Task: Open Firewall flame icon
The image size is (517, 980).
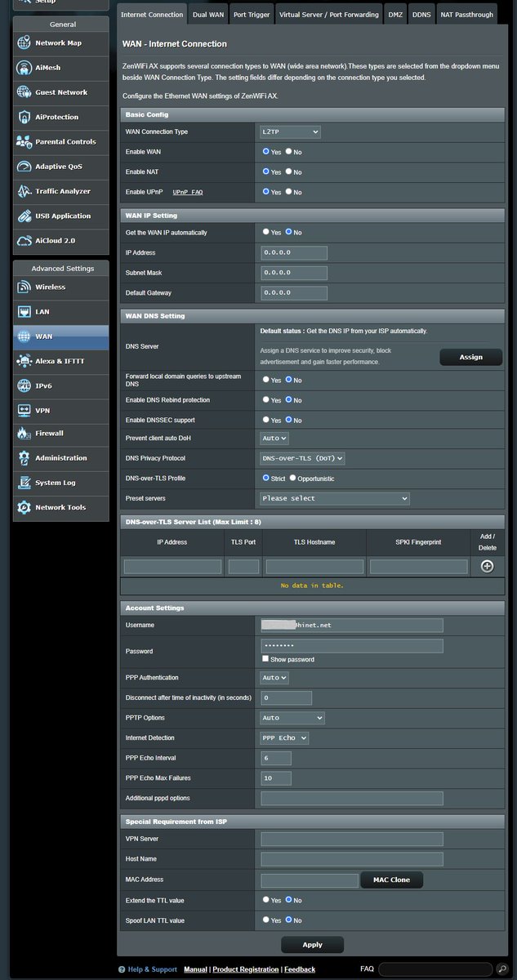Action: tap(25, 434)
